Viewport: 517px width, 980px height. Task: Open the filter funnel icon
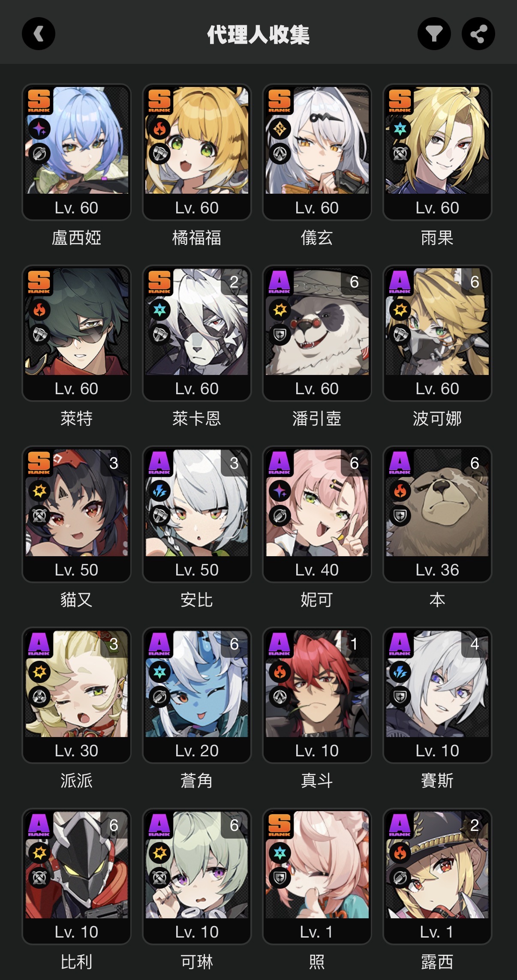tap(434, 34)
